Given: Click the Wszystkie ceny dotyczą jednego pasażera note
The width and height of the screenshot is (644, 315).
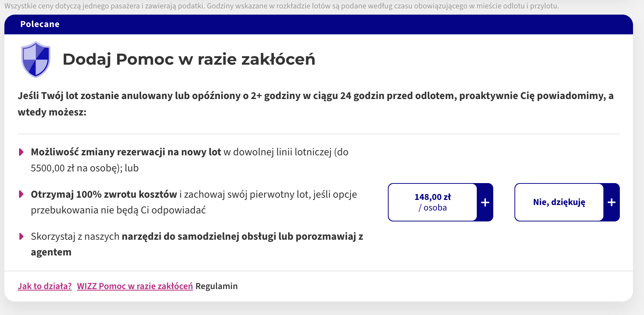Looking at the screenshot, I should click(x=282, y=6).
